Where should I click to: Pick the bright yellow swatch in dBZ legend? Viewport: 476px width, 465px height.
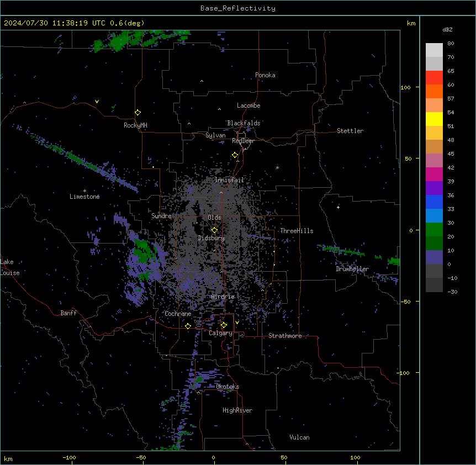[x=434, y=119]
